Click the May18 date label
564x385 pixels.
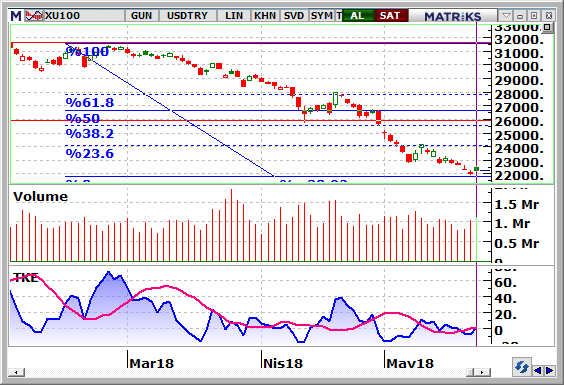(x=410, y=363)
